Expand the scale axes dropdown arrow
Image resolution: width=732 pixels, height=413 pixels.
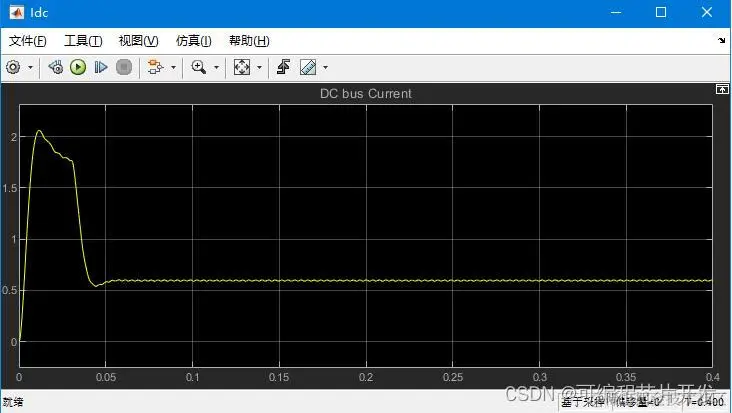tap(260, 68)
